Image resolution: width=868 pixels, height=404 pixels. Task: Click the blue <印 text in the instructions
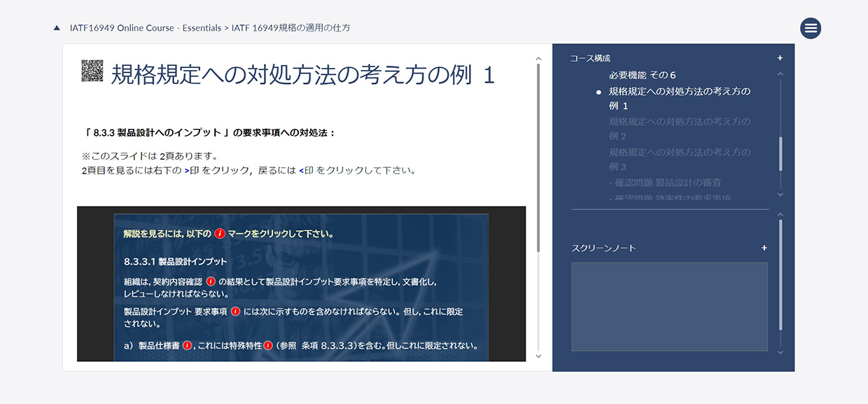307,170
